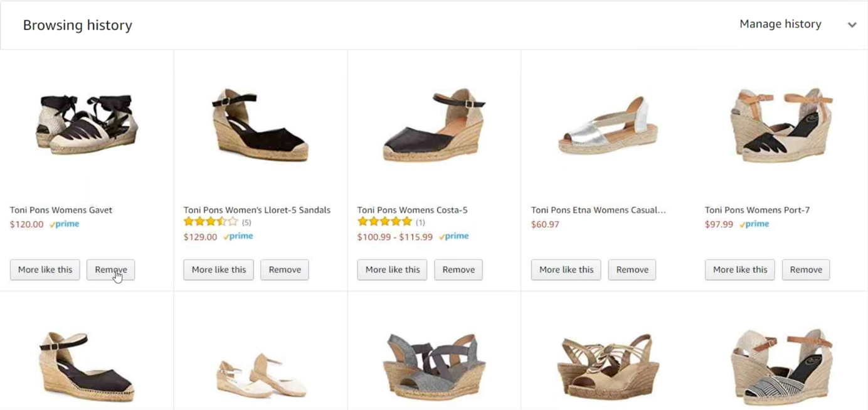Image resolution: width=868 pixels, height=410 pixels.
Task: Click More like this for Gavet
Action: click(x=45, y=270)
